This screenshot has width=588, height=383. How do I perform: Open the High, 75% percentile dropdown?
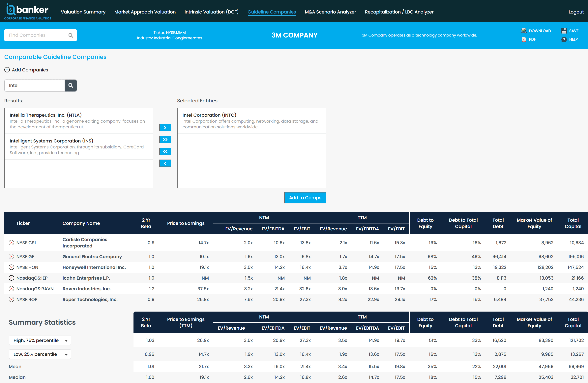coord(40,340)
